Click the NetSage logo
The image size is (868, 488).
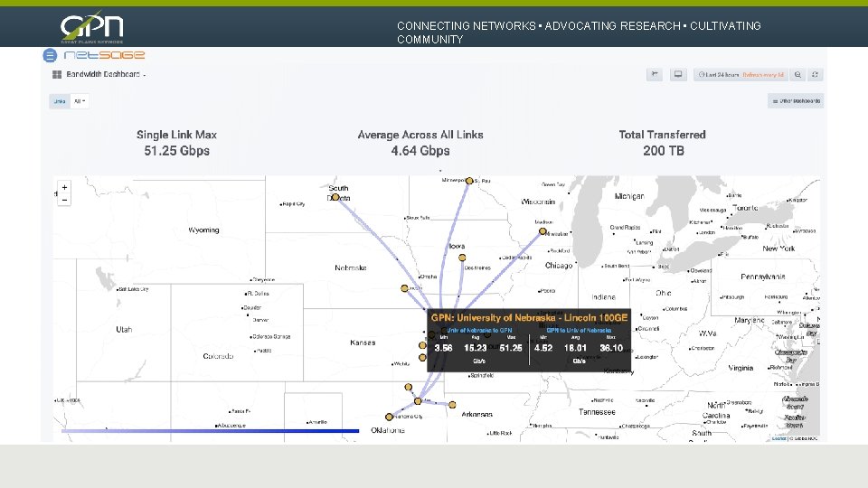104,55
